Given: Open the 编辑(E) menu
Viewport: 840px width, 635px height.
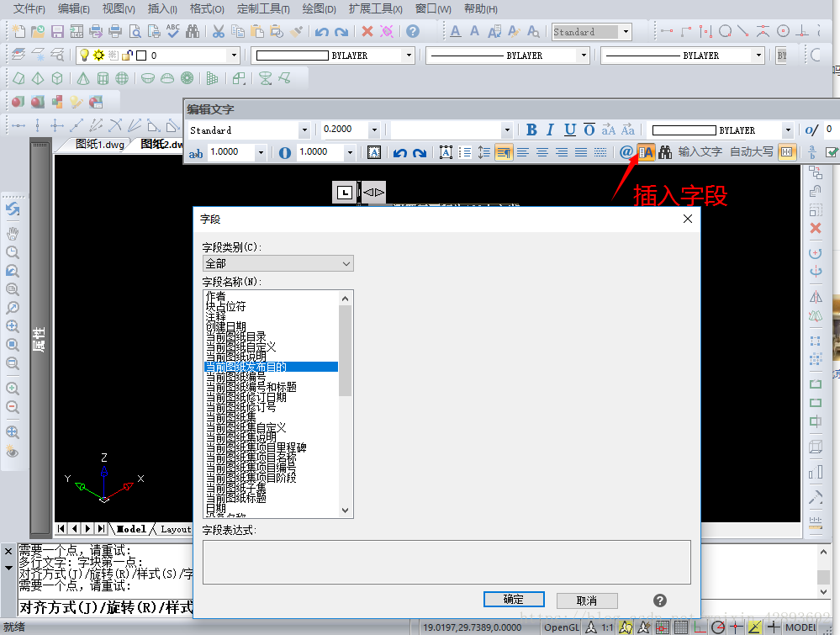Looking at the screenshot, I should [73, 8].
